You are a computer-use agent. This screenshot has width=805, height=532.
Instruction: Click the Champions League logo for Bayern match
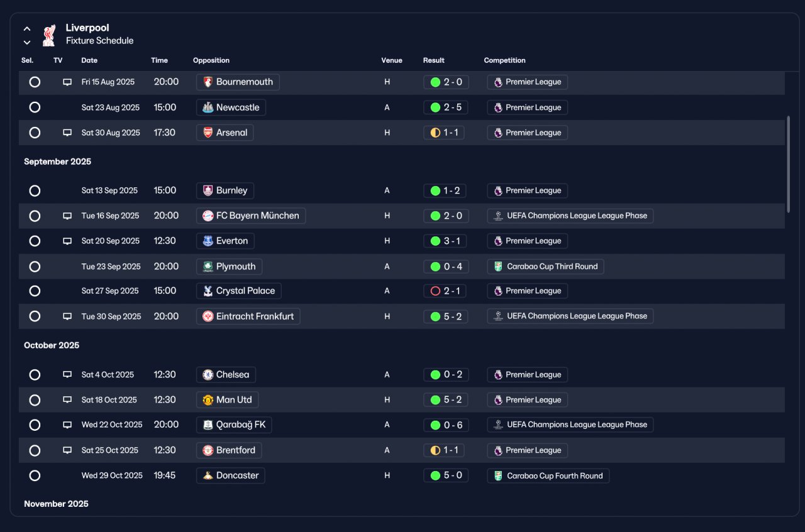[498, 216]
